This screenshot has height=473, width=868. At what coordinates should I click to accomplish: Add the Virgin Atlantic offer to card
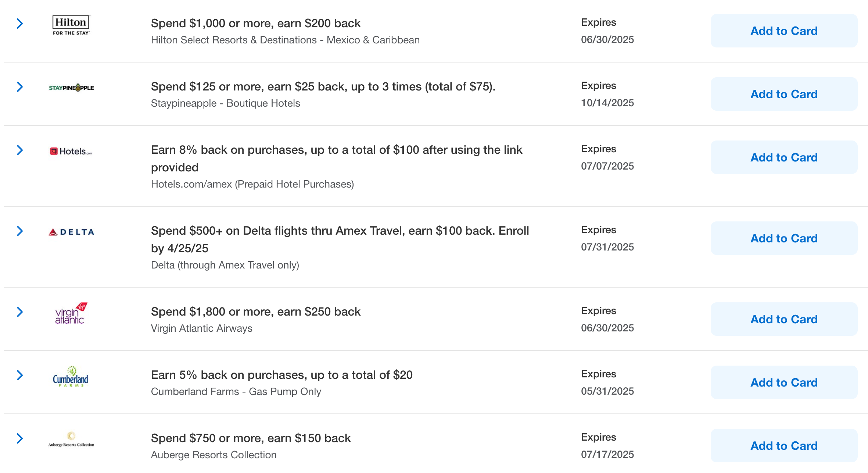coord(784,319)
